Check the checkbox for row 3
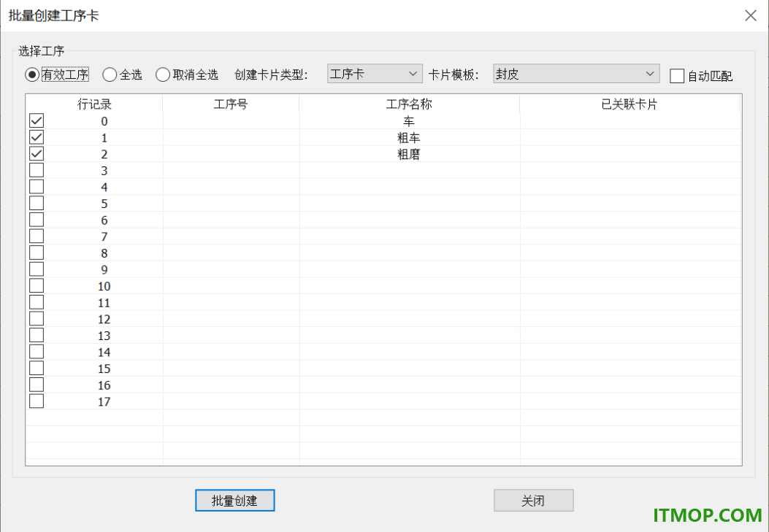Image resolution: width=769 pixels, height=532 pixels. (37, 170)
